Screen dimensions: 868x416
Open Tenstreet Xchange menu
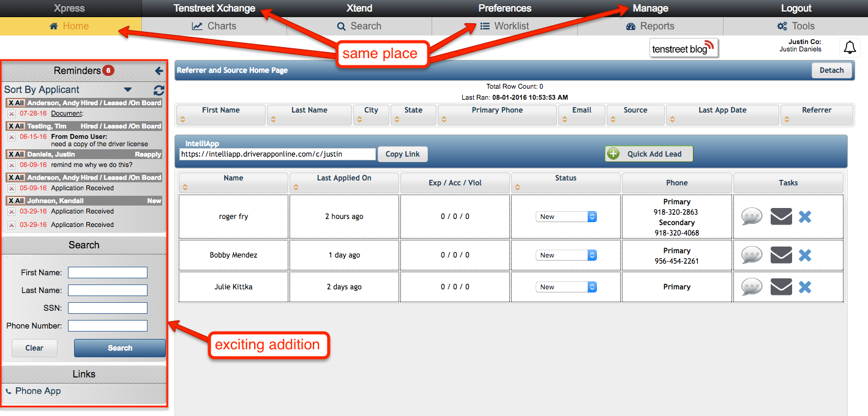click(x=214, y=9)
